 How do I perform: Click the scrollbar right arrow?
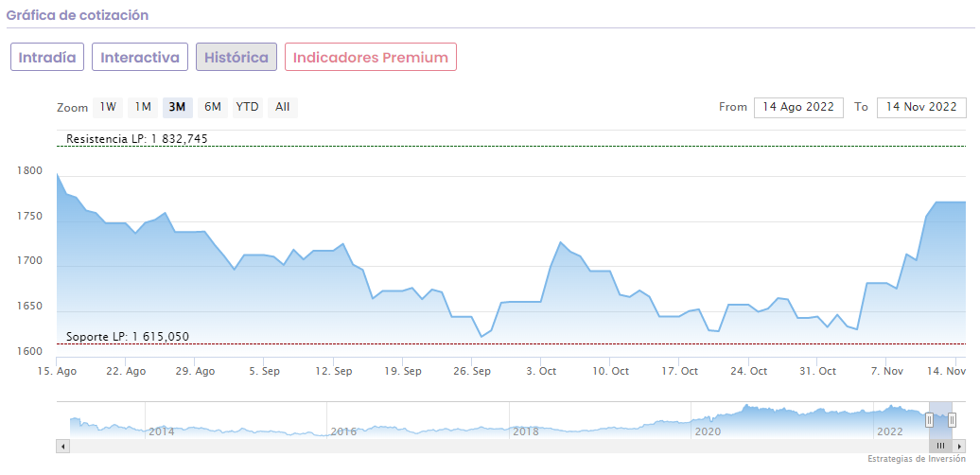tap(960, 446)
